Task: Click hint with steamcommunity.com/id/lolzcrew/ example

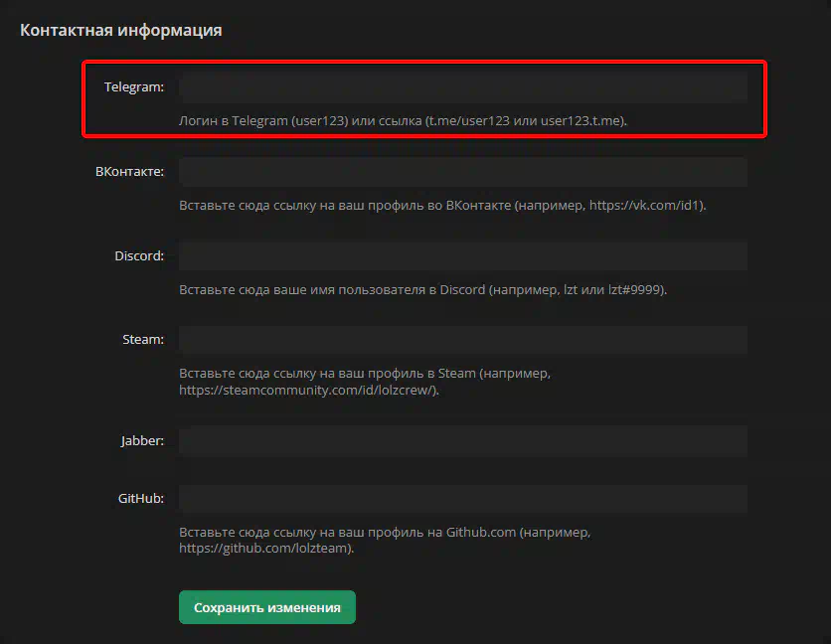Action: click(365, 382)
